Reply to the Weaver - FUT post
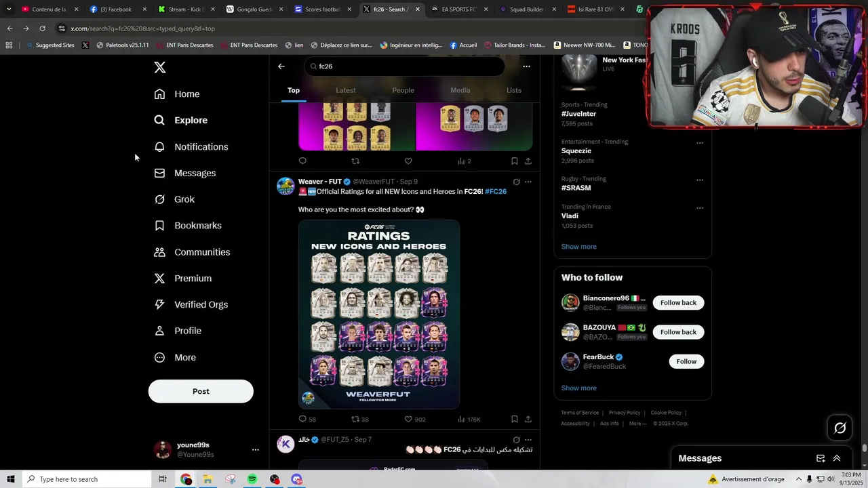Screen dimensions: 868x488 (x=302, y=420)
